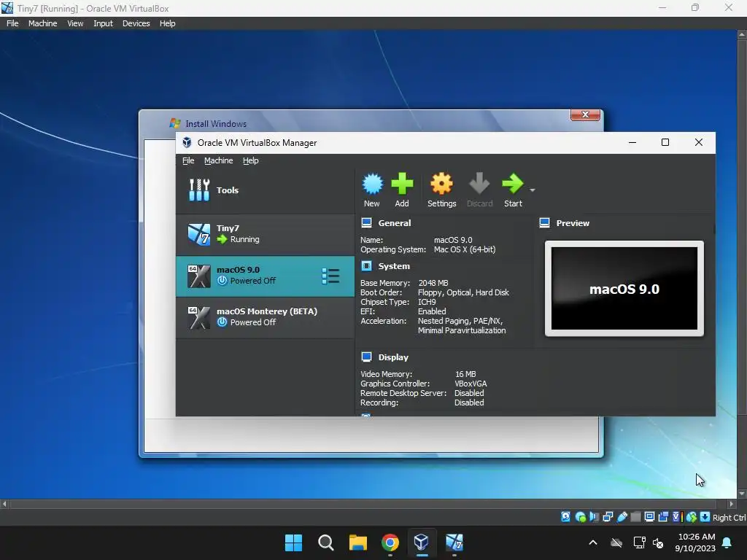Open Windows taskbar Search
The image size is (747, 560).
[326, 542]
